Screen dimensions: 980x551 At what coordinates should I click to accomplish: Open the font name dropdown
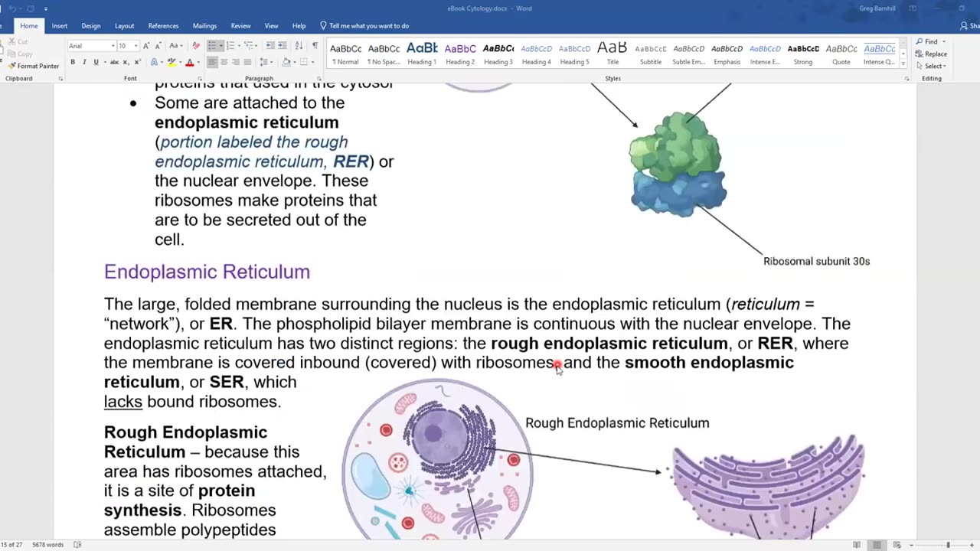(113, 46)
